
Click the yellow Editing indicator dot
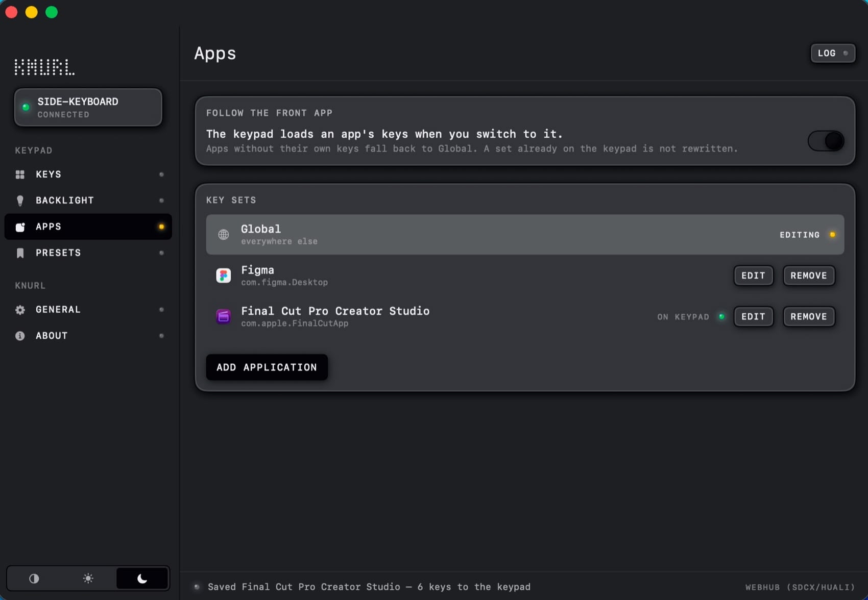click(x=833, y=235)
